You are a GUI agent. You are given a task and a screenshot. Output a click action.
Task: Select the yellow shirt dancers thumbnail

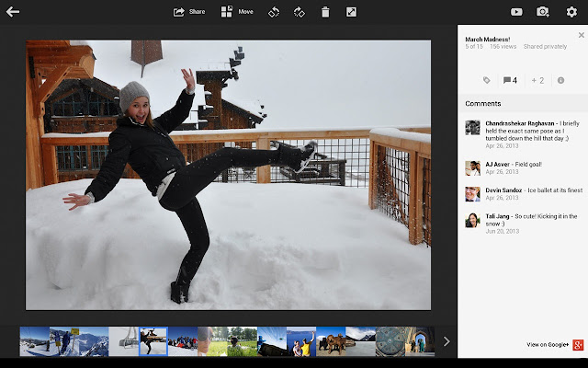click(301, 341)
